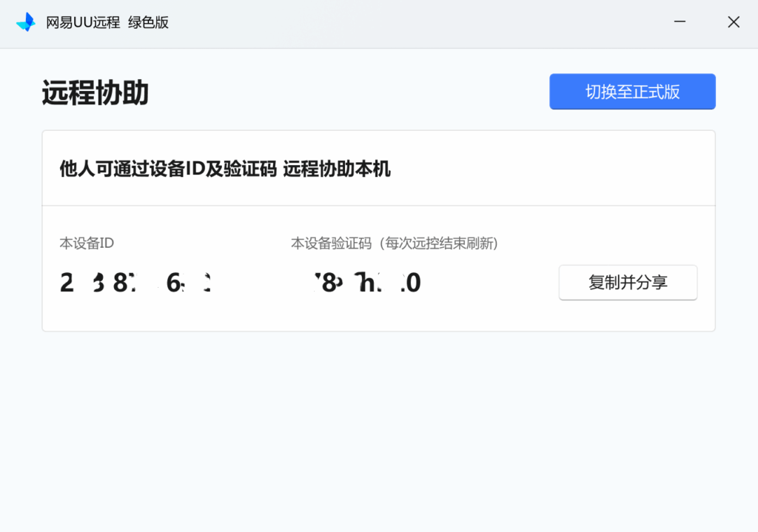The image size is (758, 532).
Task: Click the 远程协助 page heading
Action: click(95, 92)
